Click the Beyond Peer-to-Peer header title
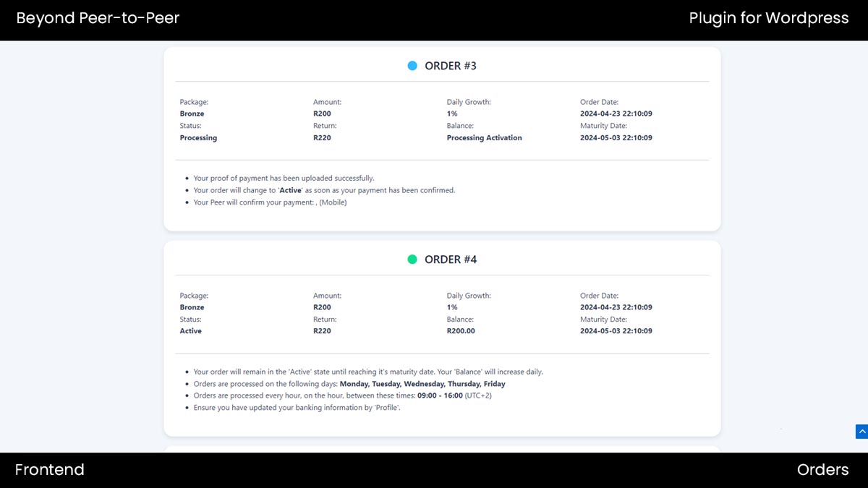 [x=97, y=18]
